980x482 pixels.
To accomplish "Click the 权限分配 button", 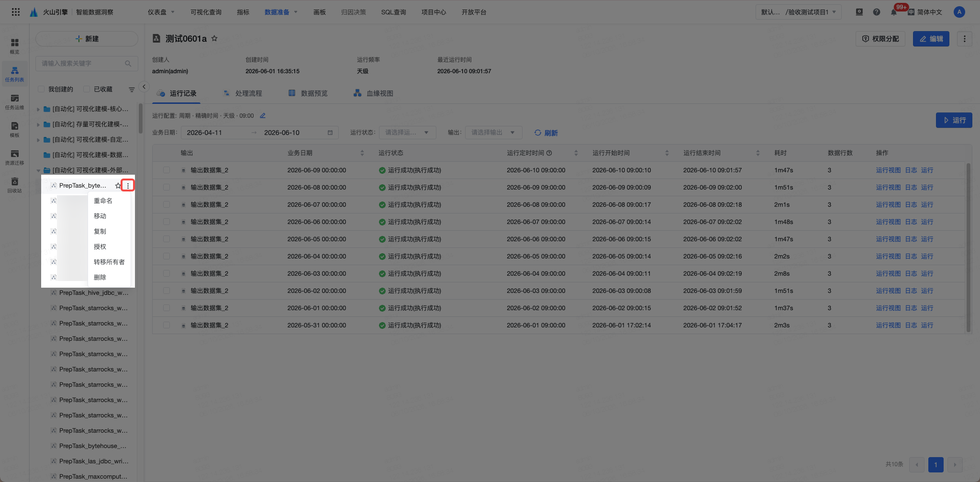I will 880,39.
